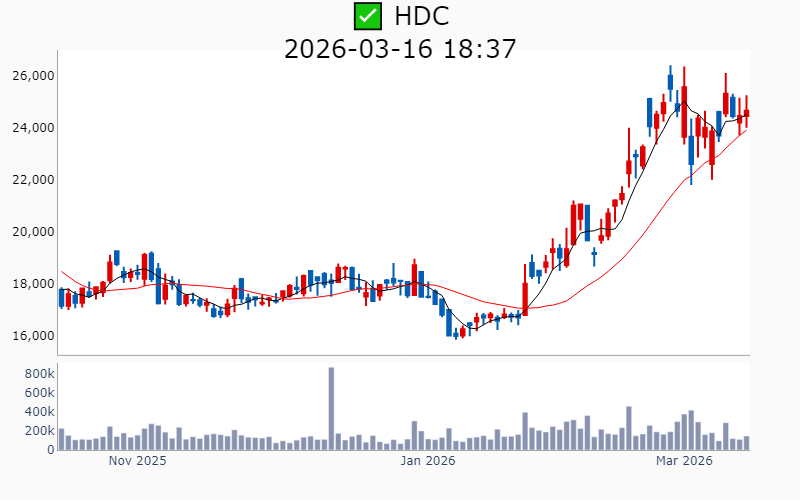
Task: Click the green checkmark icon beside HDC
Action: 368,16
